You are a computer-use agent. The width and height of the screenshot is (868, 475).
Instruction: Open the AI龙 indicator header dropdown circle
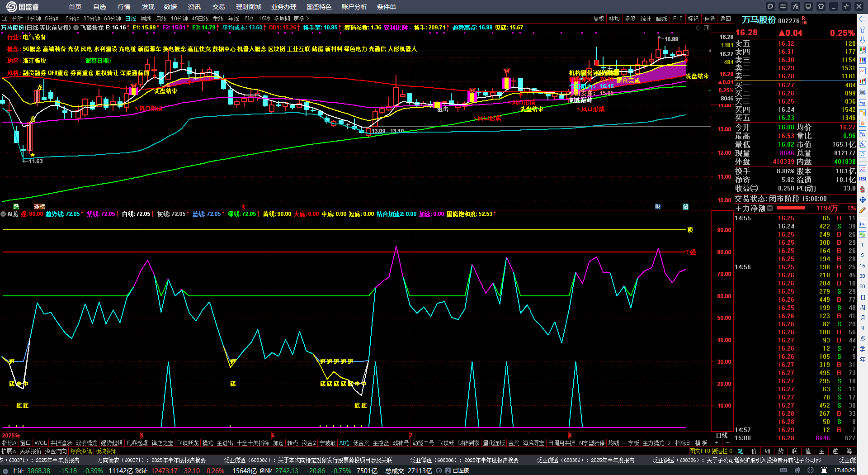click(3, 214)
